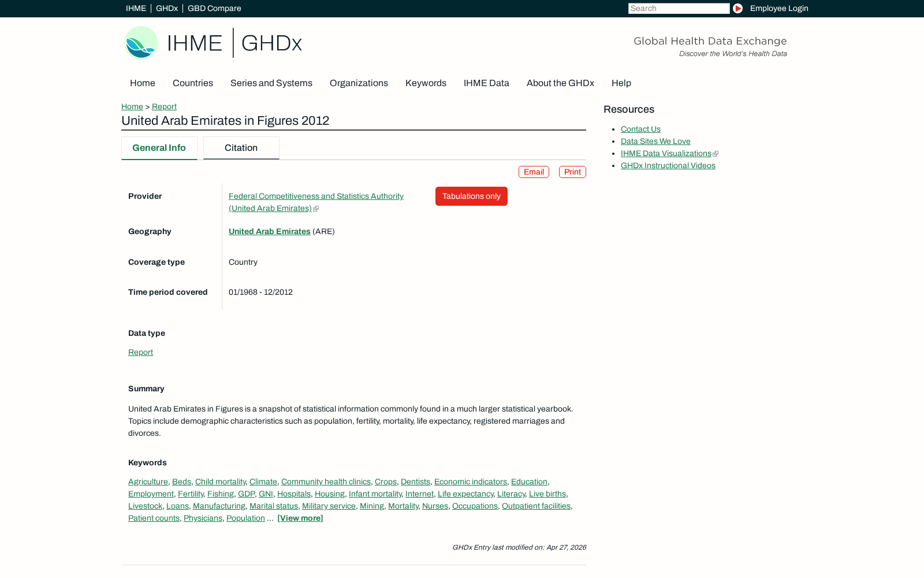
Task: Click Military service keyword
Action: coord(329,506)
